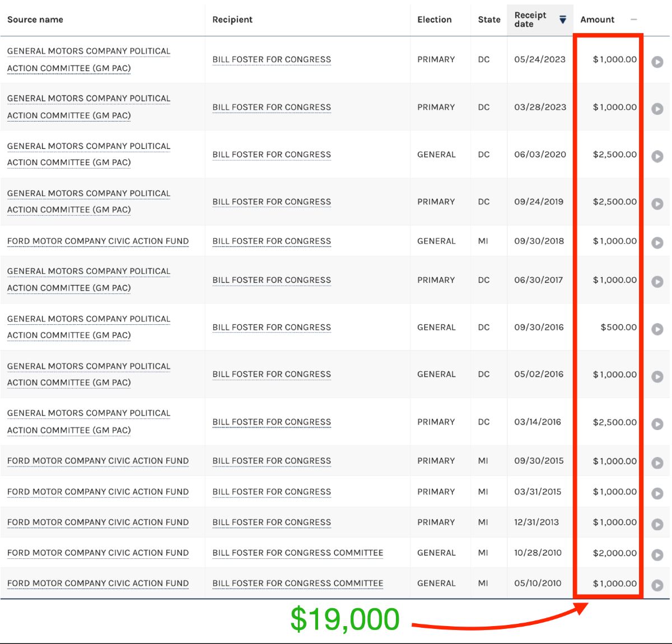Open Bill Foster for Congress link, 09/24/2019 row
This screenshot has height=644, width=672.
tap(272, 202)
